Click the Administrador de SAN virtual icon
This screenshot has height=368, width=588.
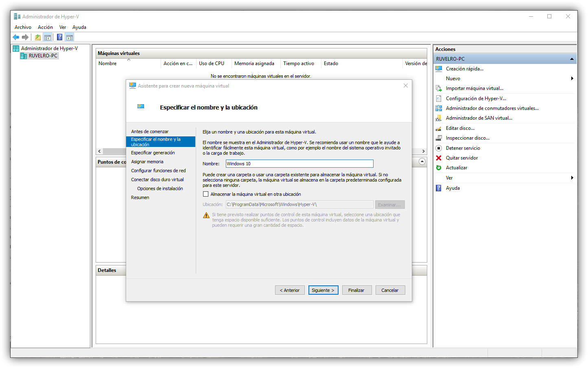click(439, 118)
